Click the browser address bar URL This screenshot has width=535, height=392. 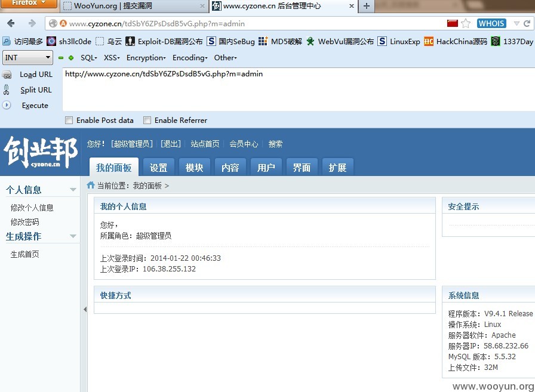click(x=157, y=23)
